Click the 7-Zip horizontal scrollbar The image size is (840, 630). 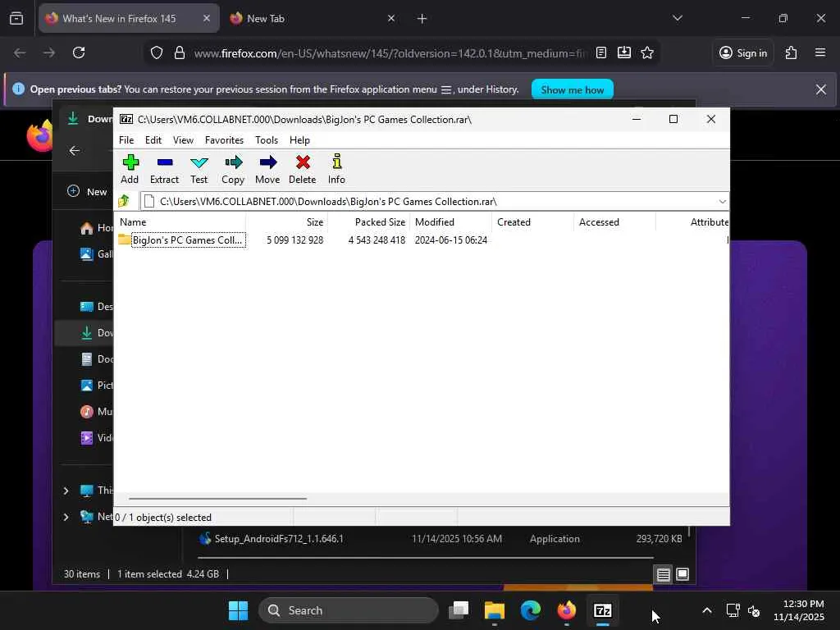217,498
